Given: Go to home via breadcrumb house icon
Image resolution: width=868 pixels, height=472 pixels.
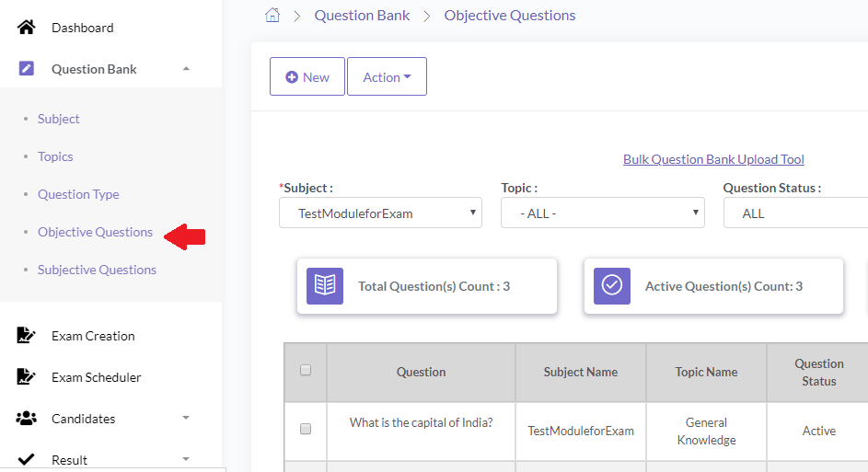Looking at the screenshot, I should tap(272, 15).
